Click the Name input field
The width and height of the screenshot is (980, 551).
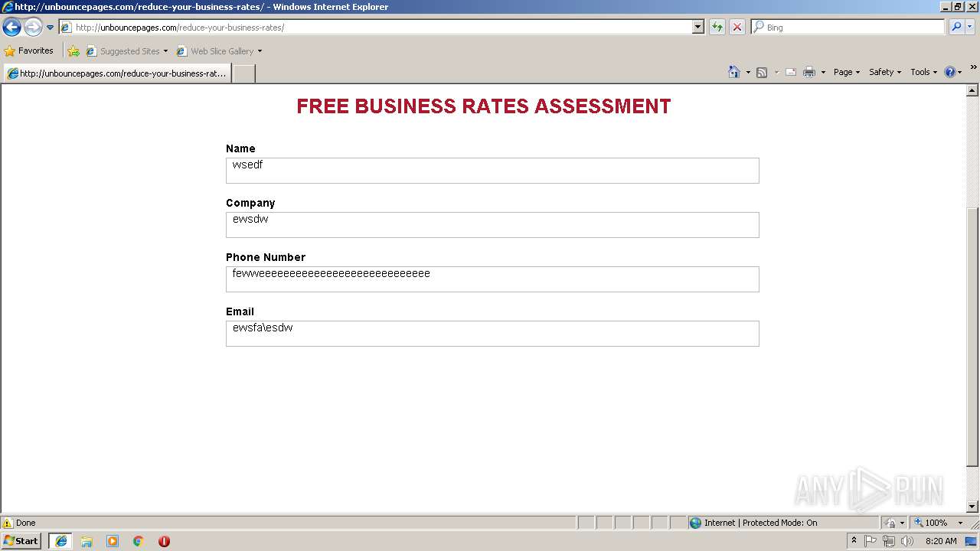coord(492,171)
